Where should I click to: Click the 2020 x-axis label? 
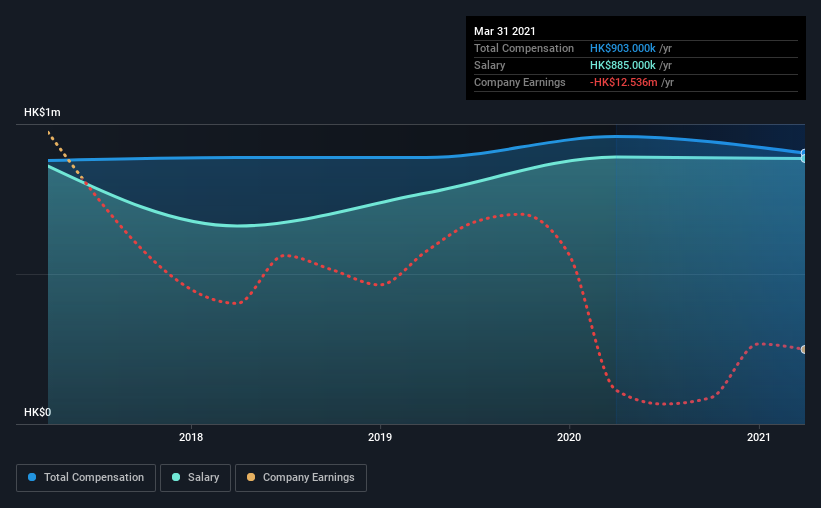[569, 437]
